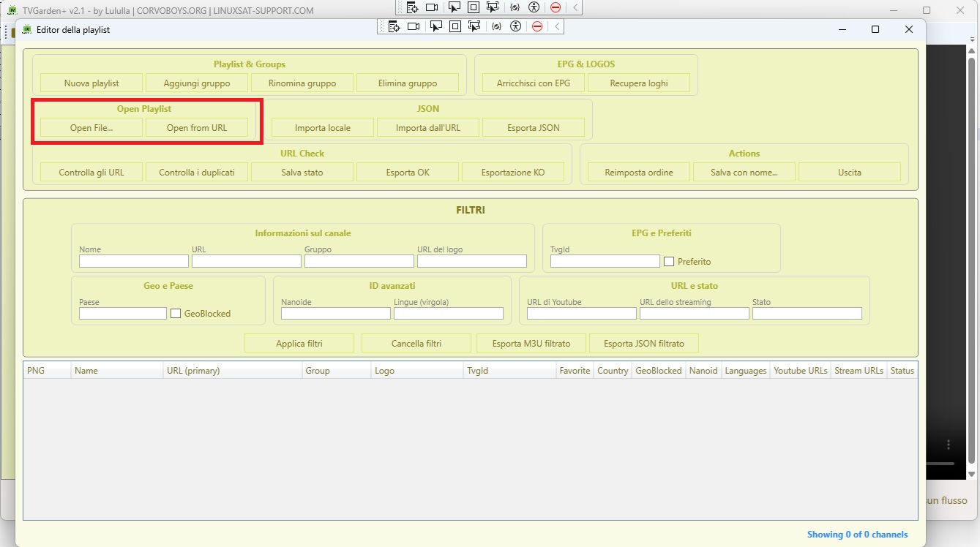Screen dimensions: 980x547
Task: Click Open from URL button
Action: (197, 127)
